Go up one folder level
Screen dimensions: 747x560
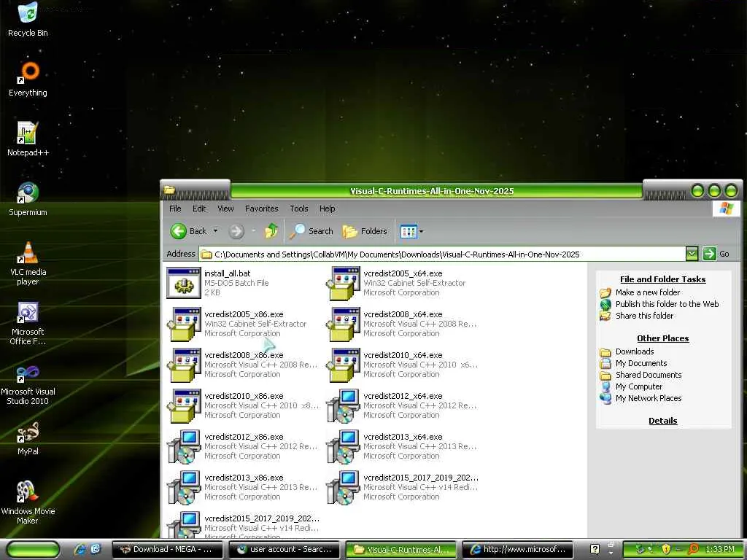coord(271,231)
